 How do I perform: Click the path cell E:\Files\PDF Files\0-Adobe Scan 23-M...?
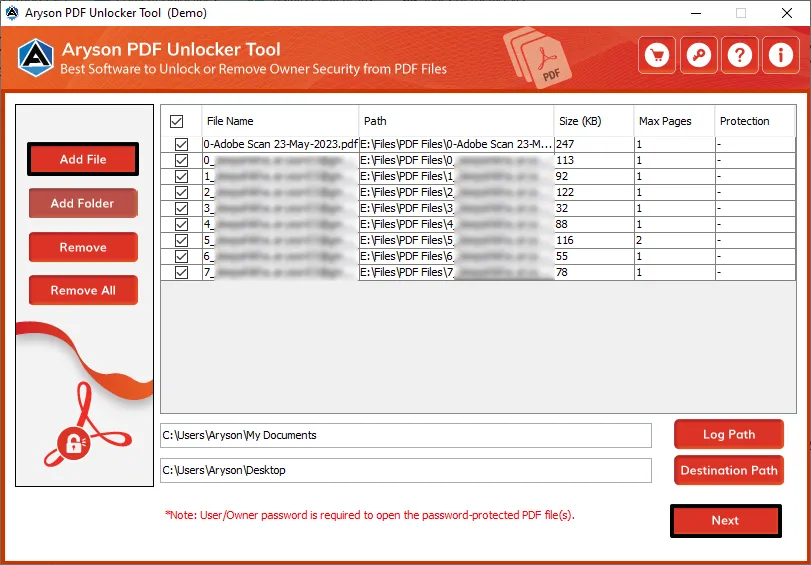456,144
